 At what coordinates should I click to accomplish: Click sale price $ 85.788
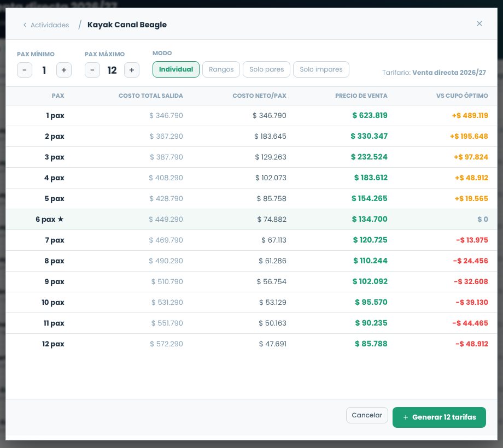[371, 344]
